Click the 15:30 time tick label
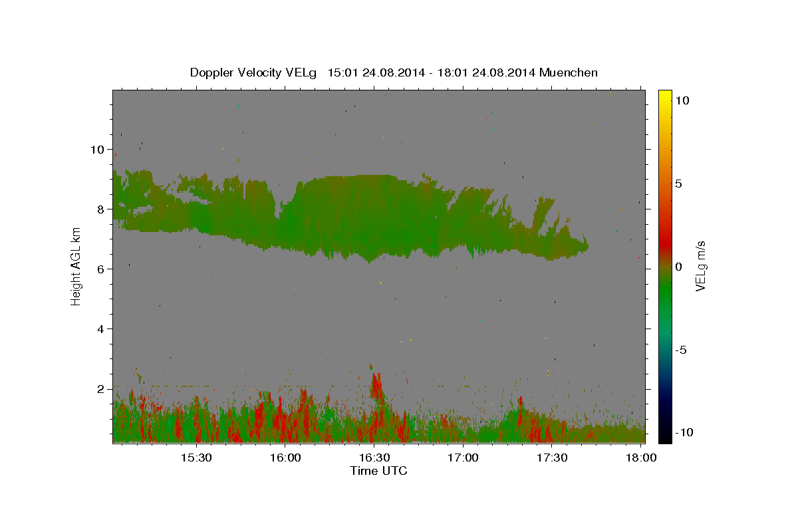 [197, 458]
